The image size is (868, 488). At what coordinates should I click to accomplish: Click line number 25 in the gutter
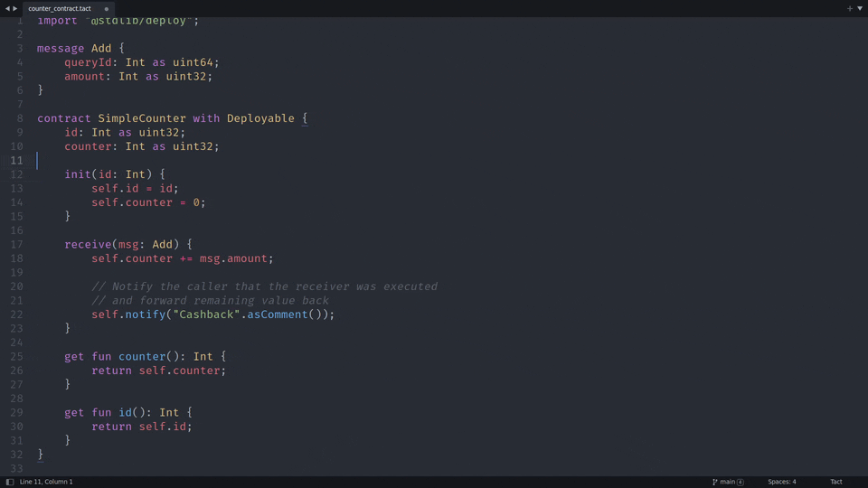[16, 357]
